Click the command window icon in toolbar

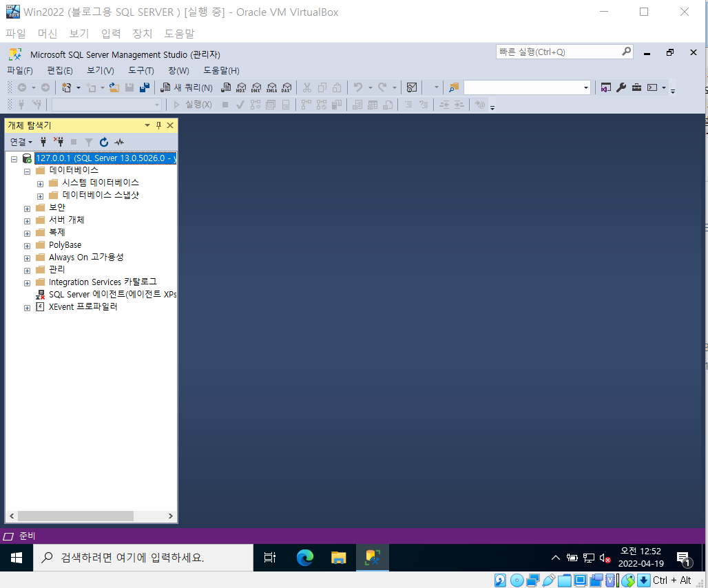pyautogui.click(x=652, y=87)
